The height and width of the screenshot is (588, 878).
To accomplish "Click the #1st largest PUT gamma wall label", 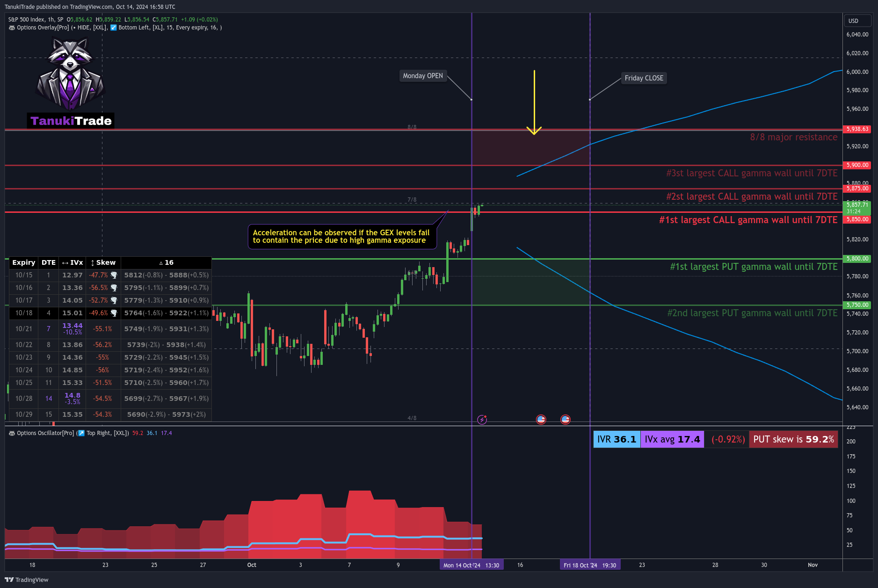I will pyautogui.click(x=754, y=267).
